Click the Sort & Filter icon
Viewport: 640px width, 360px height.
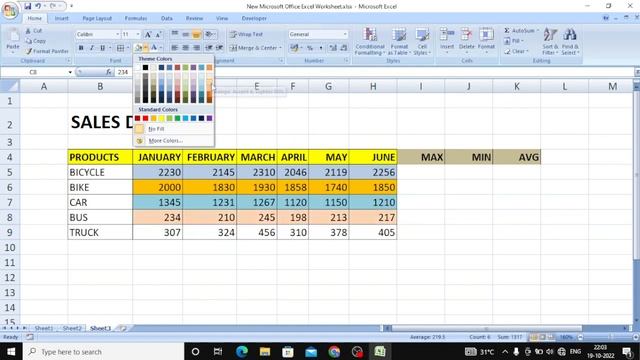click(550, 36)
